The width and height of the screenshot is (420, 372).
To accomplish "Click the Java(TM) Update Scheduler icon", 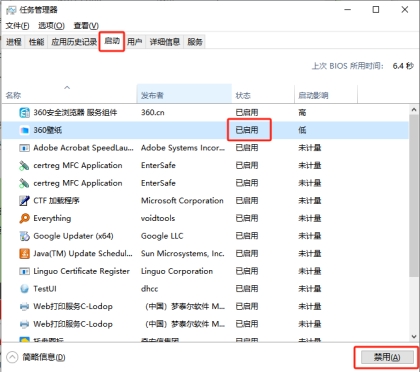I will tap(24, 254).
